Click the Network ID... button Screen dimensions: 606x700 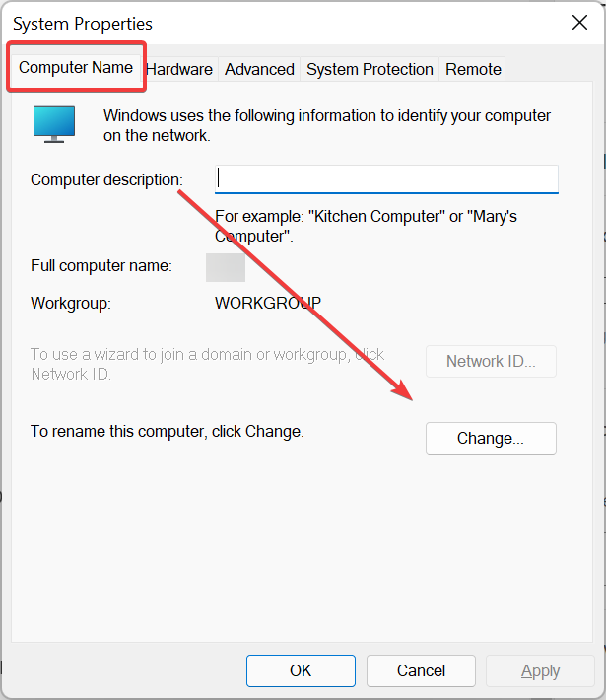coord(491,361)
